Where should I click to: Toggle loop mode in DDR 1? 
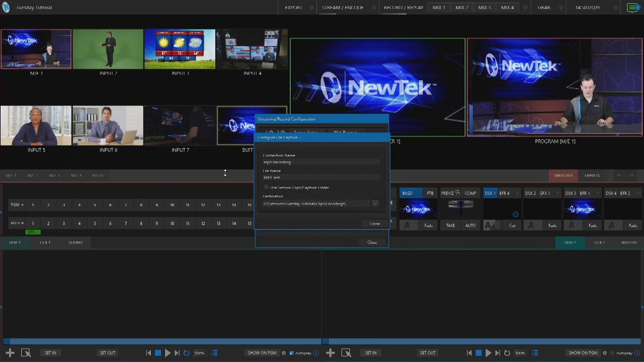click(x=186, y=353)
